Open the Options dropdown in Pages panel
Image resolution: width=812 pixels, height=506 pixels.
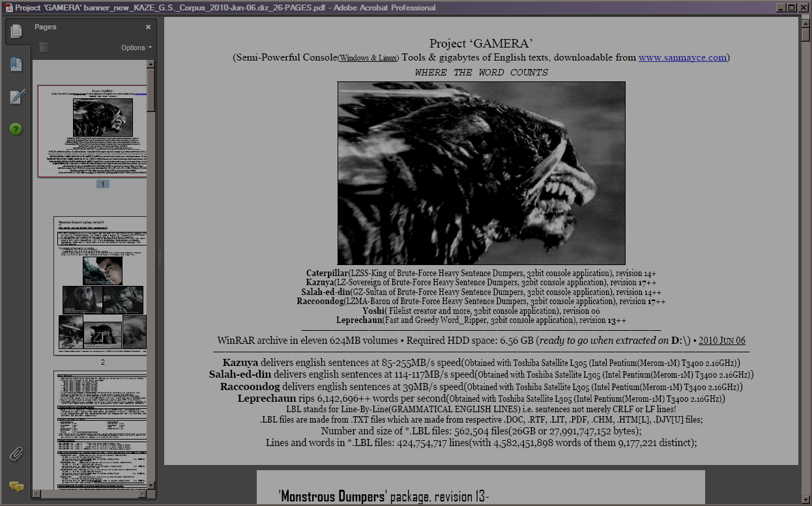pyautogui.click(x=136, y=48)
